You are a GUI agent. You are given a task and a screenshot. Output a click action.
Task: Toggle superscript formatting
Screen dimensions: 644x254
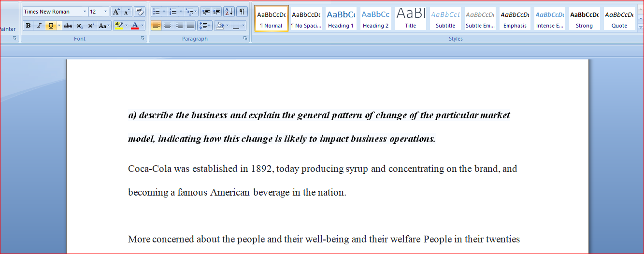click(91, 26)
